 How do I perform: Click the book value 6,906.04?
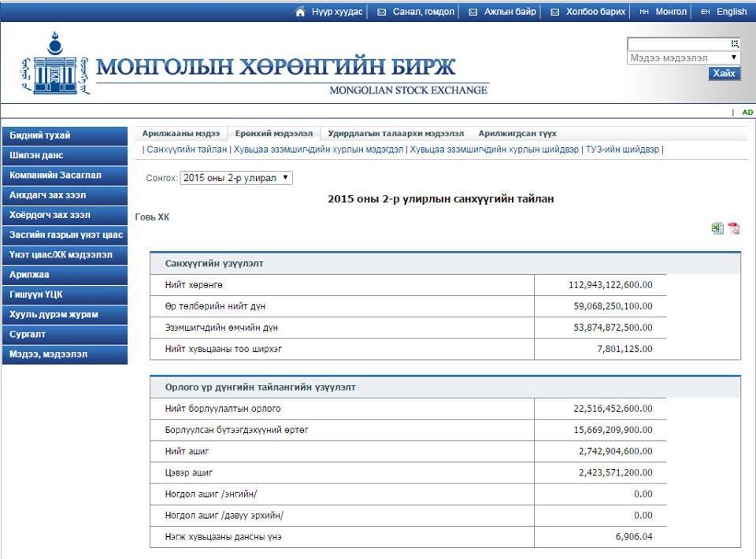click(634, 536)
